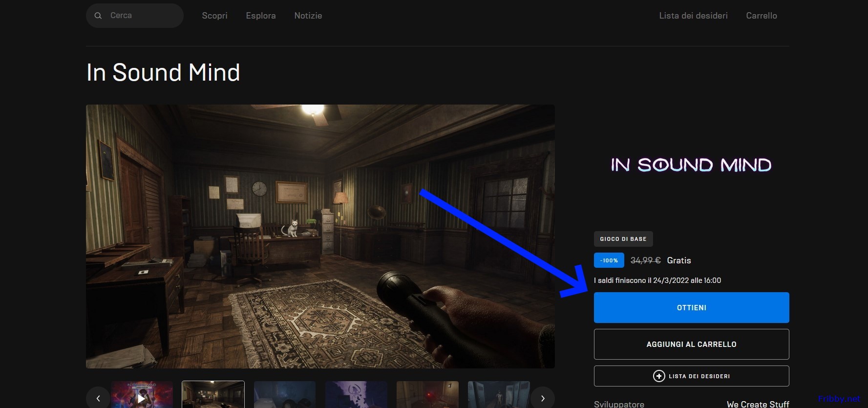Screen dimensions: 868x408
Task: Click the previous thumbnails arrow
Action: coord(98,398)
